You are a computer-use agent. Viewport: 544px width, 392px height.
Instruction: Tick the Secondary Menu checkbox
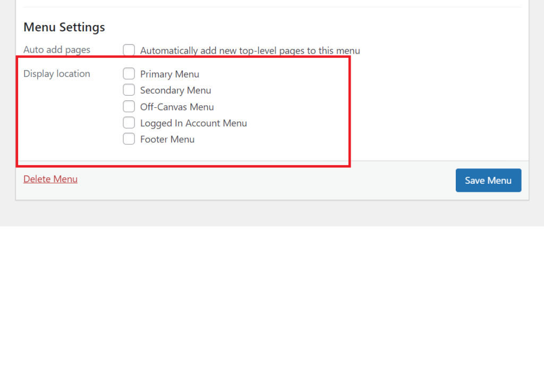129,90
